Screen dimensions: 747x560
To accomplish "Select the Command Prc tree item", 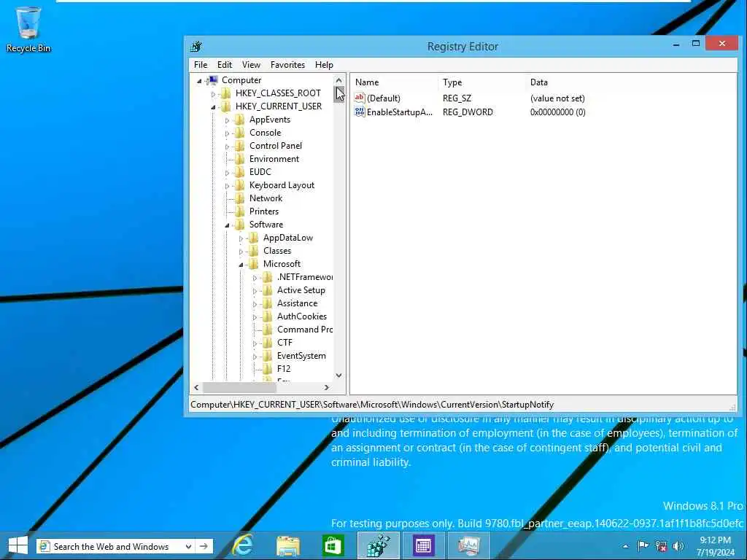I will (x=305, y=330).
